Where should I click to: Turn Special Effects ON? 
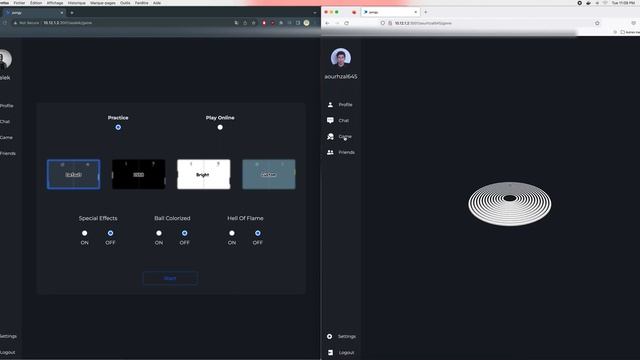(84, 233)
